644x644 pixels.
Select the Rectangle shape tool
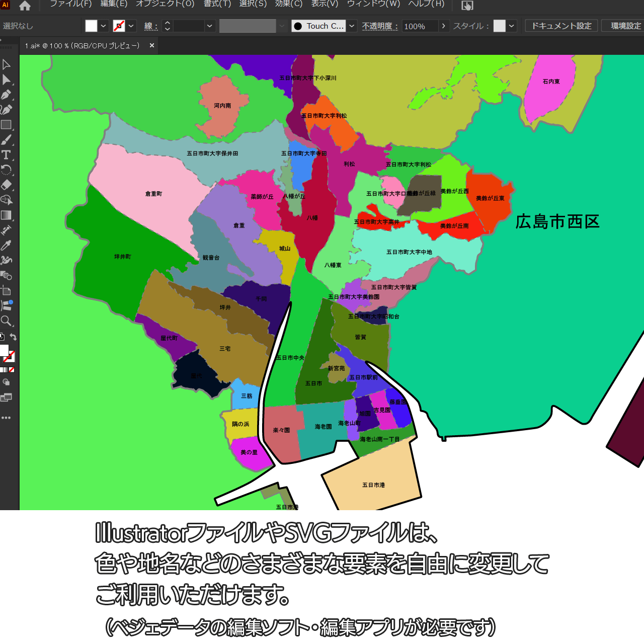click(6, 125)
